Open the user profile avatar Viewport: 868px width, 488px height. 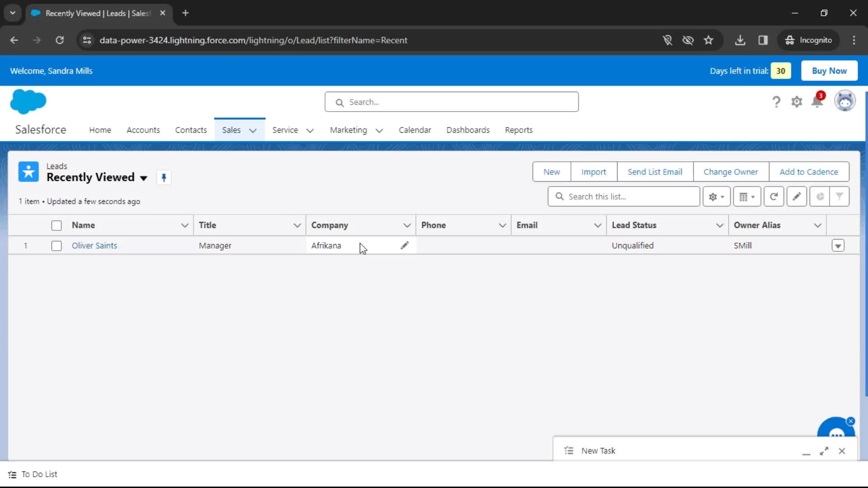(844, 101)
